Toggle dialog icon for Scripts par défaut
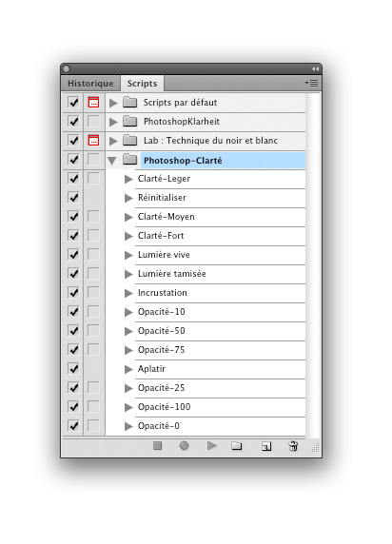Viewport: 392px width, 544px height. (93, 103)
